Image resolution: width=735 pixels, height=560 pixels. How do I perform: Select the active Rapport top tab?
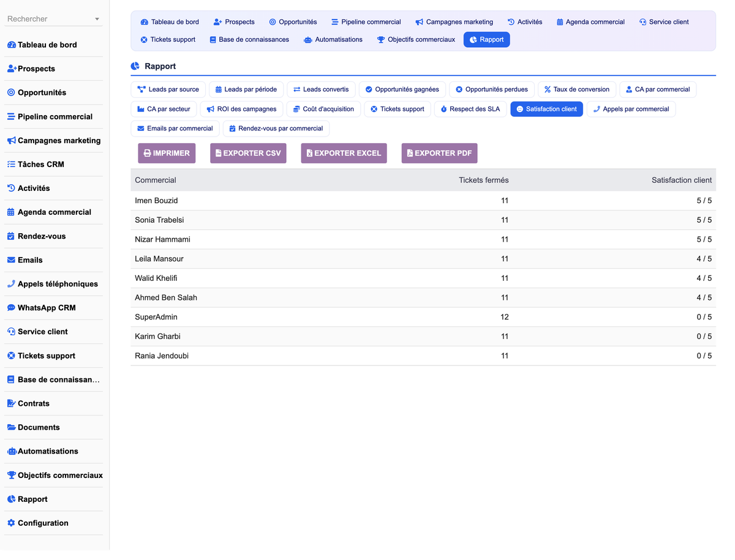pos(487,40)
